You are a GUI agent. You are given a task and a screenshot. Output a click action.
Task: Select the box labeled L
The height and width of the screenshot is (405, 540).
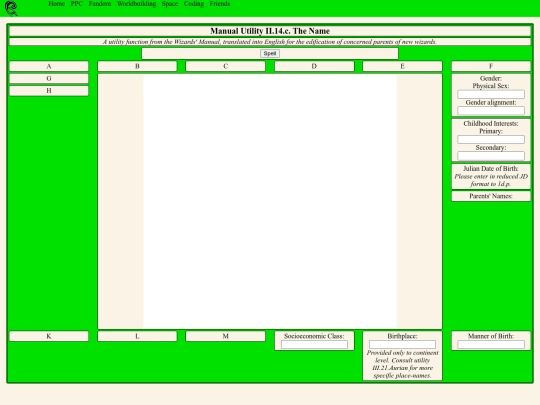137,336
